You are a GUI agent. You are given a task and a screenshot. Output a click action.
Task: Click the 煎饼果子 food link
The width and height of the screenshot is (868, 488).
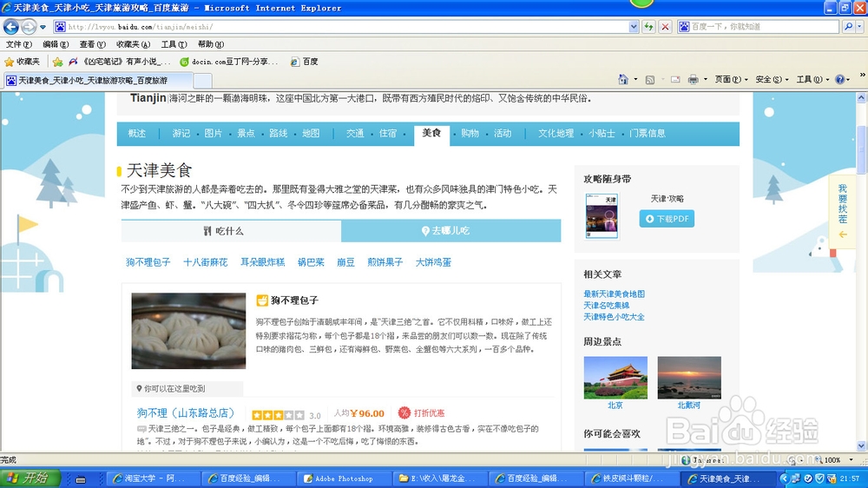point(385,262)
